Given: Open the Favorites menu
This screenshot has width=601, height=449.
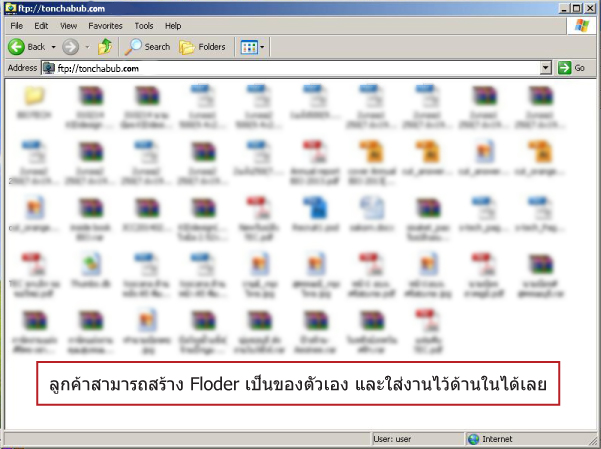Looking at the screenshot, I should [105, 25].
